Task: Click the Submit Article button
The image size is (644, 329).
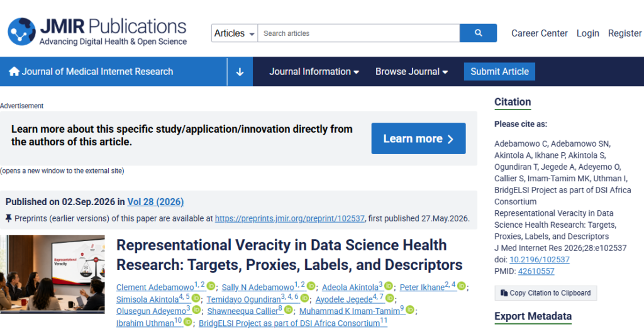Action: tap(499, 72)
